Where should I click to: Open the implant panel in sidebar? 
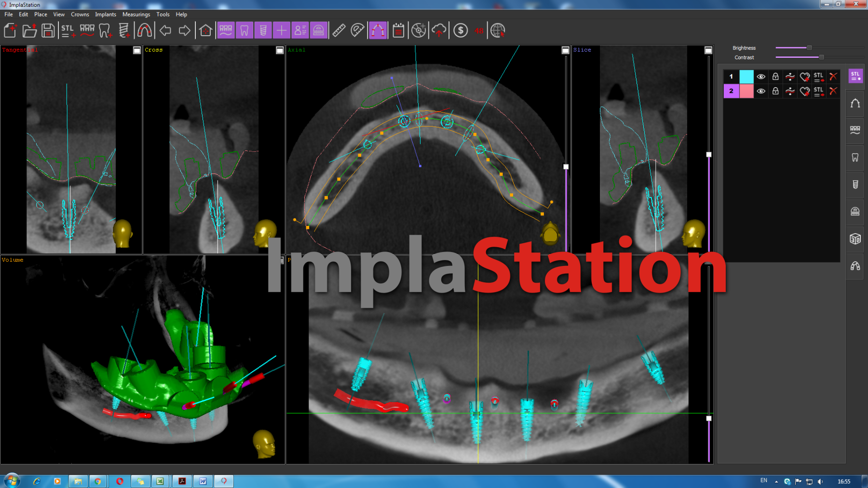(x=855, y=185)
